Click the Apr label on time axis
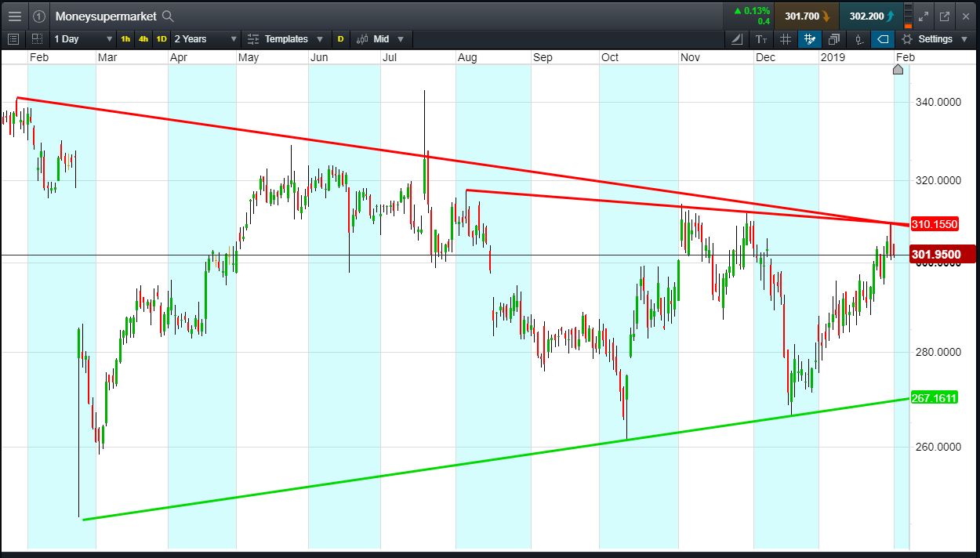This screenshot has width=980, height=558. 179,57
